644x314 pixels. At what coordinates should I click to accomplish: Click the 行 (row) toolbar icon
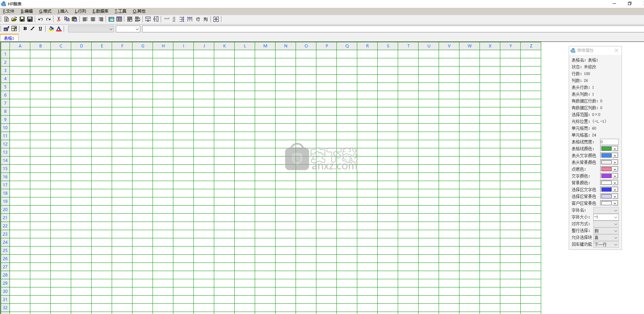(x=198, y=19)
